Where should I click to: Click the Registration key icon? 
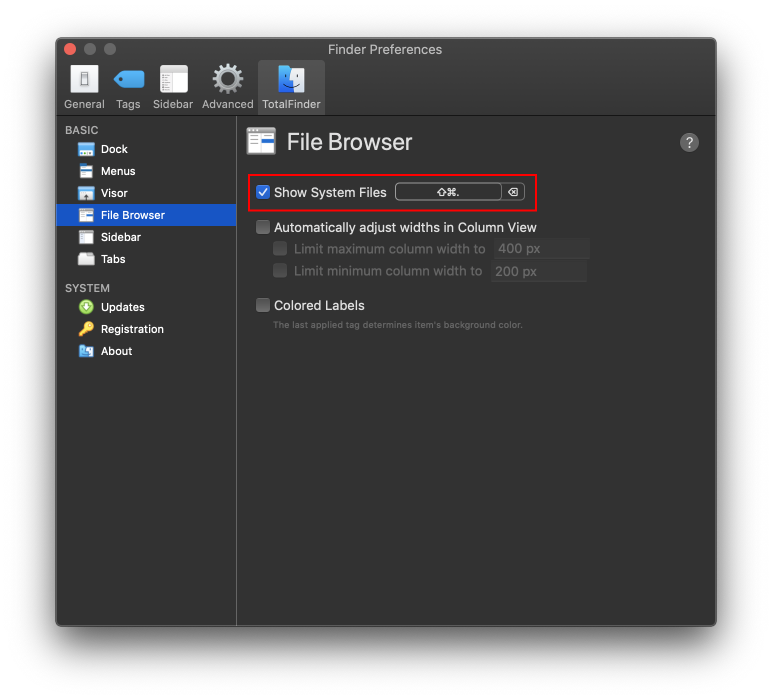coord(86,328)
